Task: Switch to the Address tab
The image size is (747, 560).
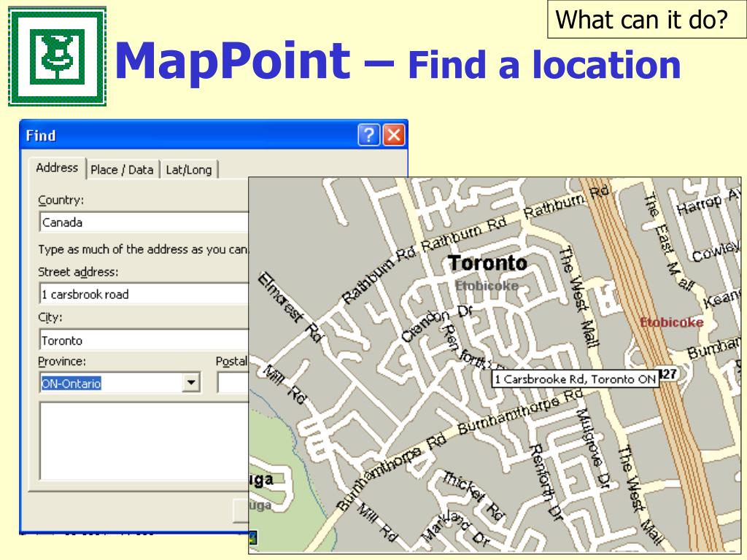Action: click(x=57, y=168)
